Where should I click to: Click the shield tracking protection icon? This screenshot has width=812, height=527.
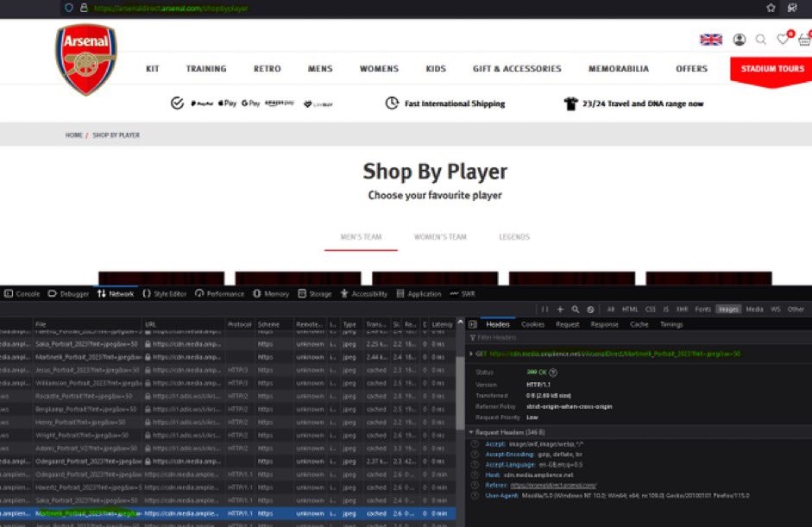(x=69, y=8)
